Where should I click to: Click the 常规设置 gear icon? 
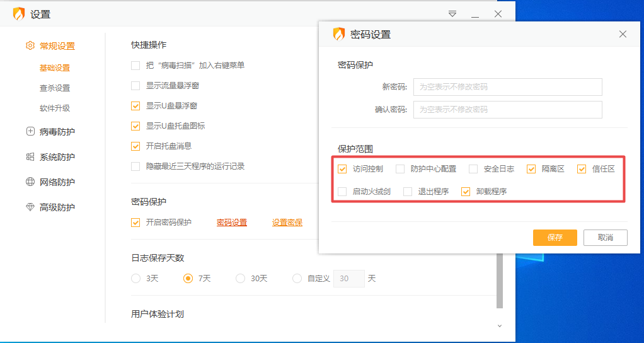(x=30, y=46)
